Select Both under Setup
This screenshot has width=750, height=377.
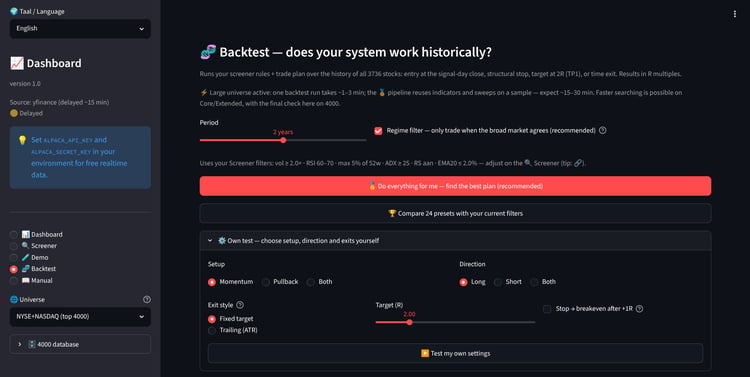pos(320,282)
